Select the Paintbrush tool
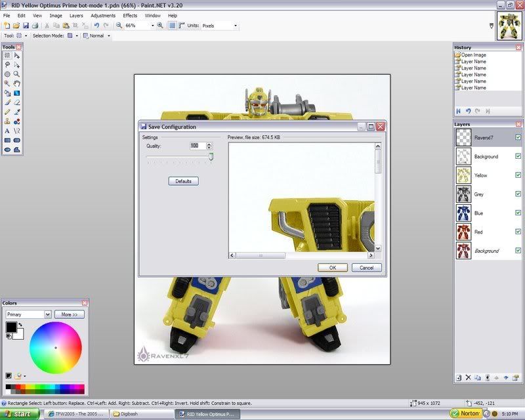The height and width of the screenshot is (420, 525). click(x=7, y=102)
